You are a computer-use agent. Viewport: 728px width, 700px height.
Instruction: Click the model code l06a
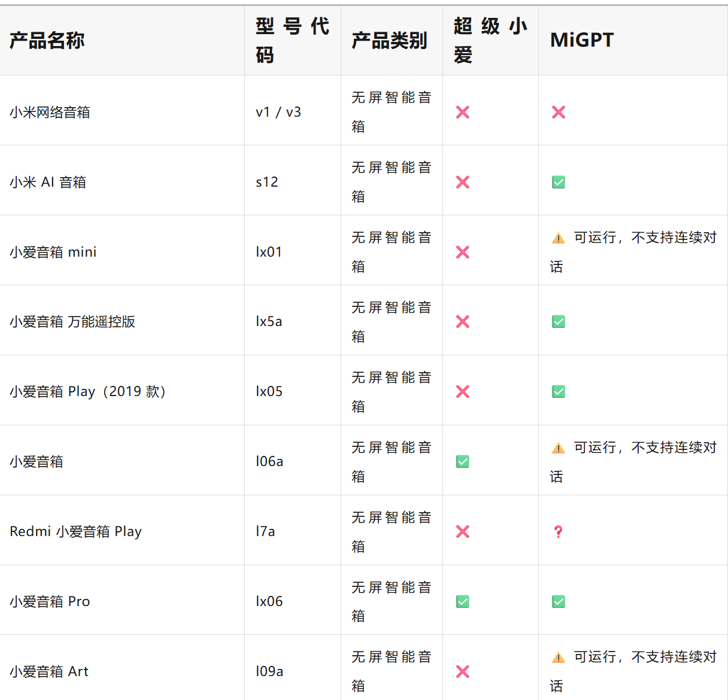[x=269, y=461]
